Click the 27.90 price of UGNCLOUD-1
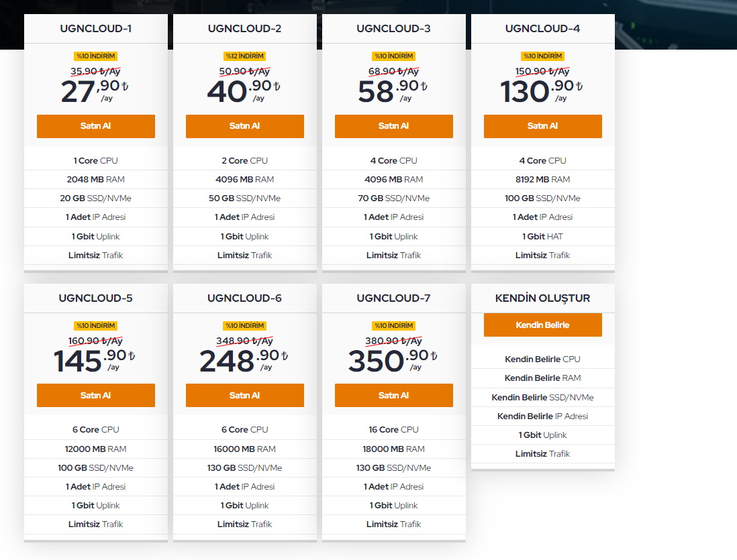This screenshot has width=737, height=560. pyautogui.click(x=95, y=91)
